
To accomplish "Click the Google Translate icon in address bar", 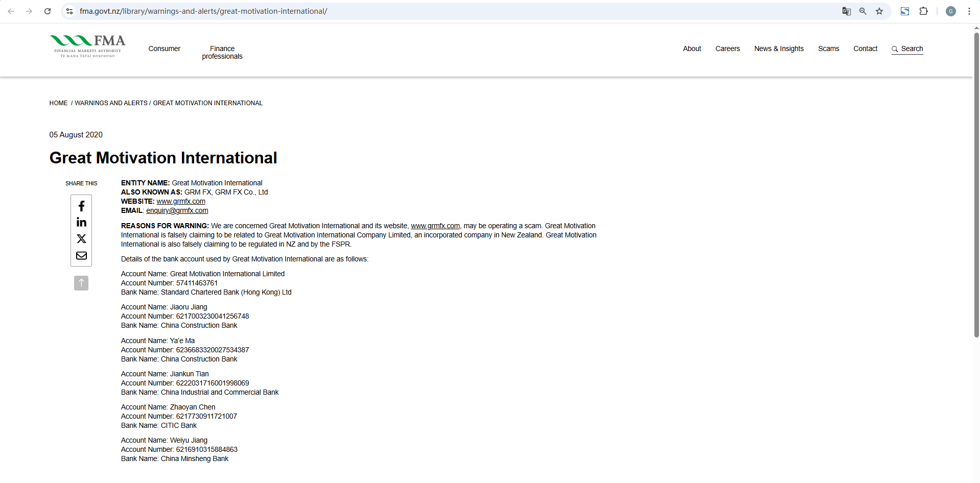I will tap(847, 11).
